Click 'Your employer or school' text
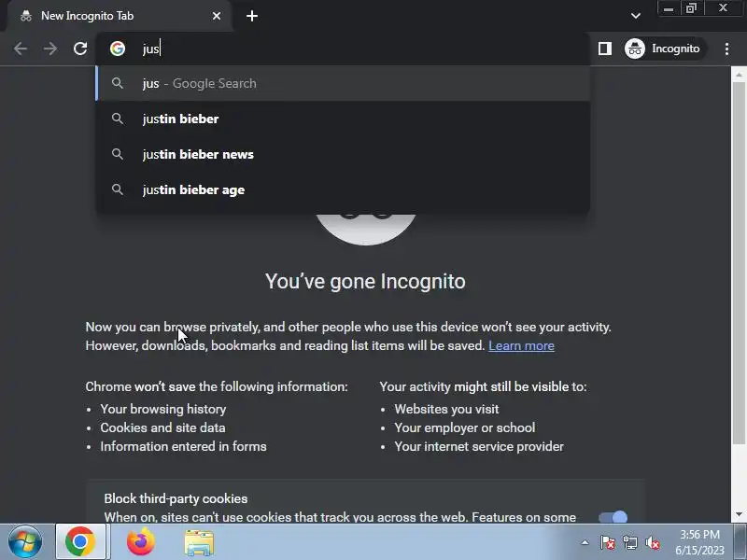 465,427
